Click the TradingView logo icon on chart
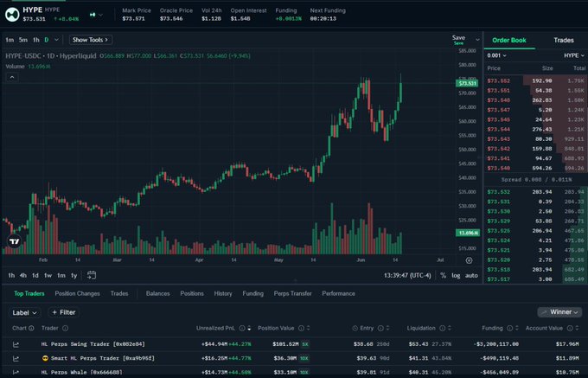 click(x=14, y=241)
